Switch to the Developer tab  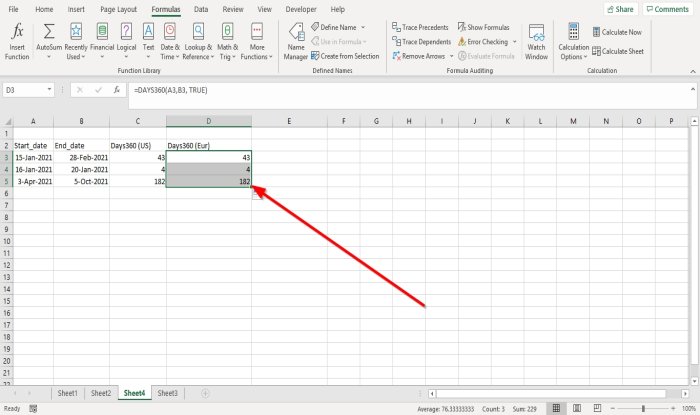coord(301,9)
